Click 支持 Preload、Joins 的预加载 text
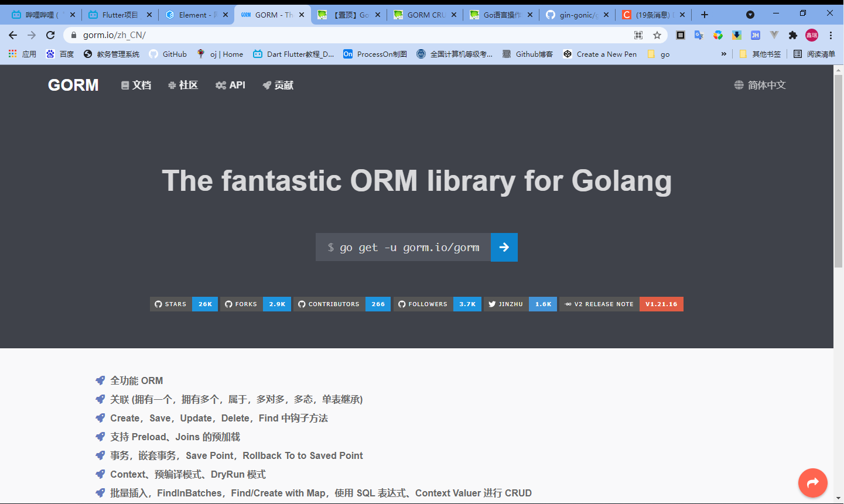Image resolution: width=844 pixels, height=504 pixels. point(175,437)
